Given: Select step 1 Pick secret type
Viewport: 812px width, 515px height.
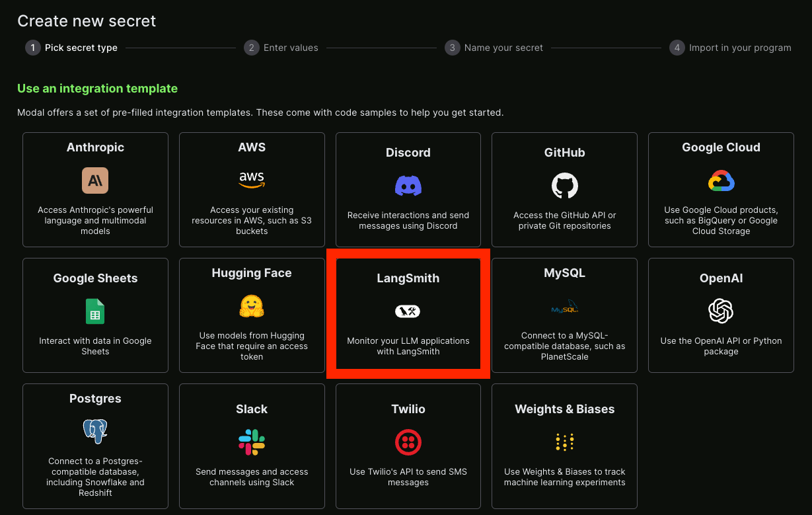Looking at the screenshot, I should 71,48.
